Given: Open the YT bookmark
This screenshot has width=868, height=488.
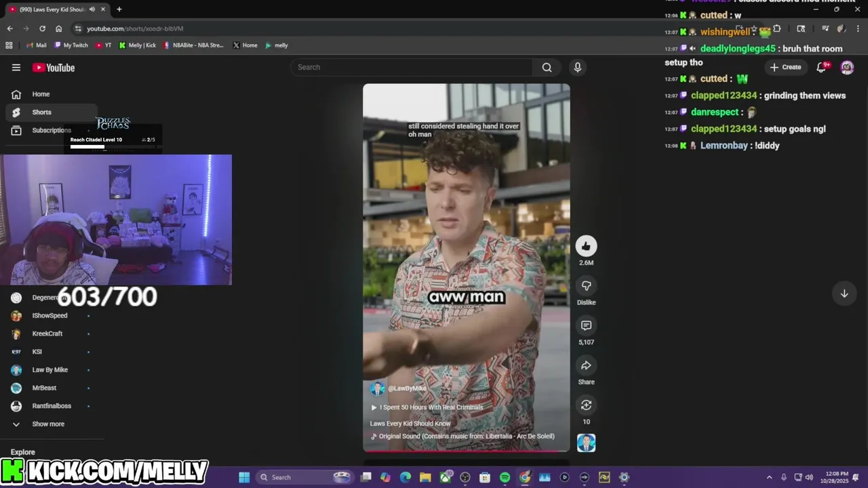Looking at the screenshot, I should [104, 45].
